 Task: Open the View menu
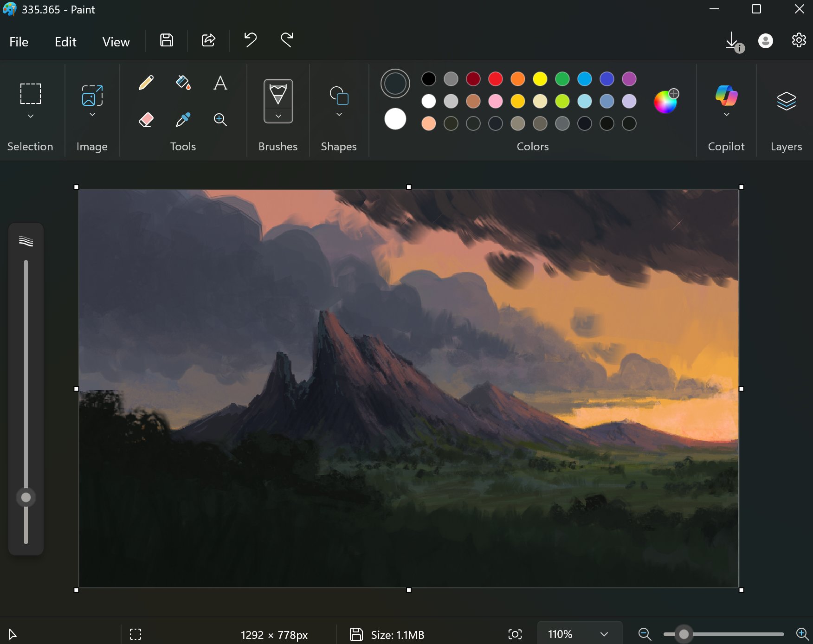[x=116, y=42]
